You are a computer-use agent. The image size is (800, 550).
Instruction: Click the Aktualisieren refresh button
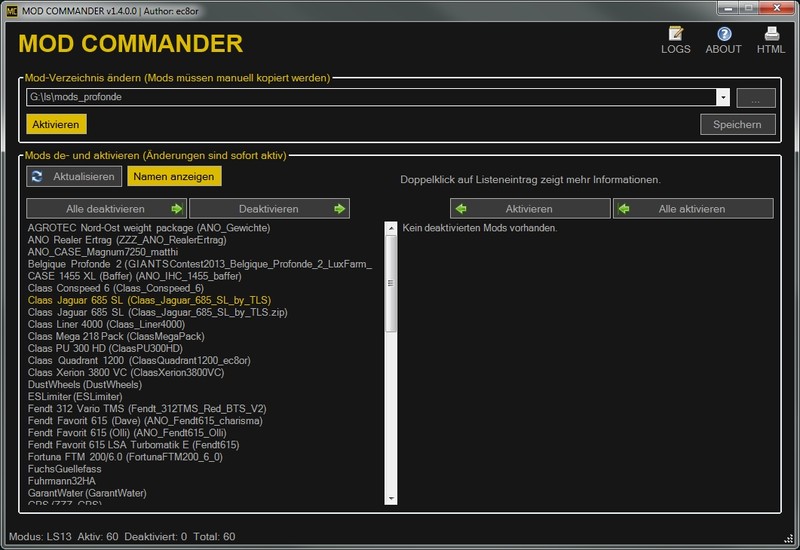pyautogui.click(x=73, y=176)
